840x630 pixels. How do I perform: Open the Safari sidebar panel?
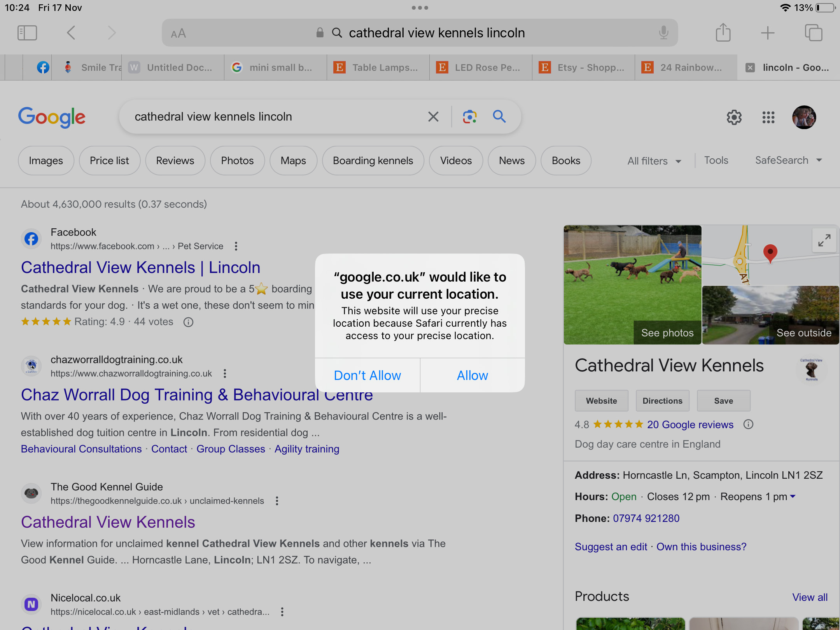pyautogui.click(x=27, y=33)
